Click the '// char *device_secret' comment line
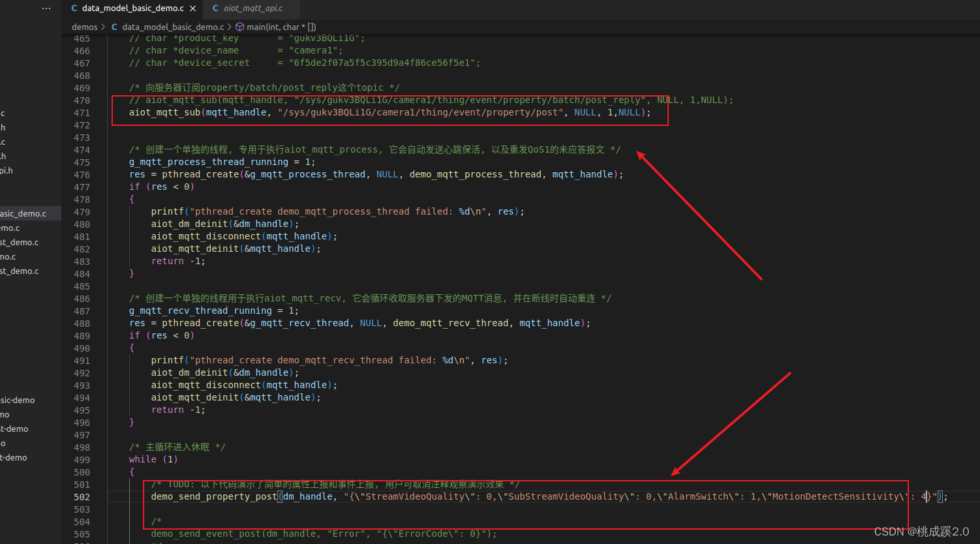Screen dimensions: 980x544 pyautogui.click(x=305, y=63)
